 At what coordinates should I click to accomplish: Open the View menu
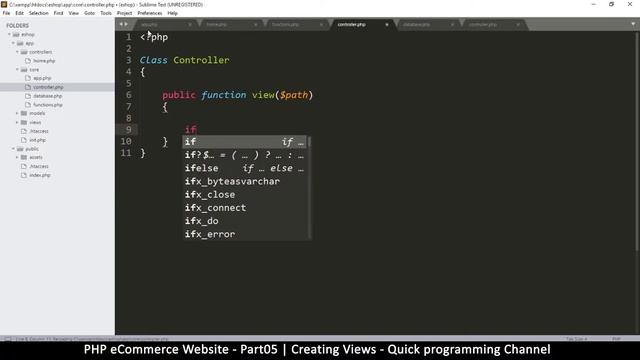[x=73, y=13]
